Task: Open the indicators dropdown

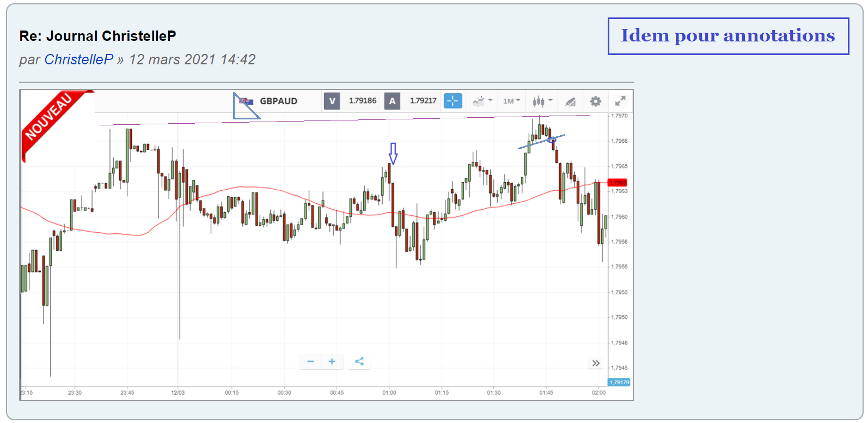Action: [x=482, y=101]
